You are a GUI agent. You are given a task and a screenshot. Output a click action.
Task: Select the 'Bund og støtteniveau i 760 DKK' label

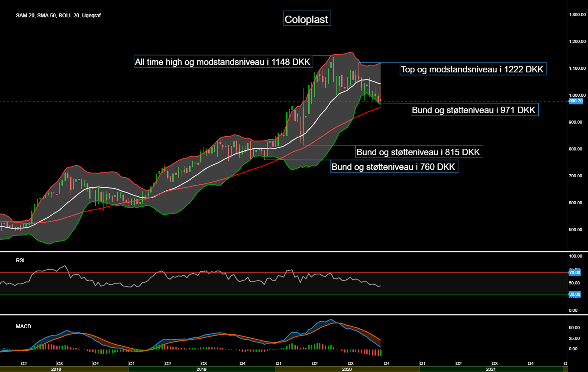[394, 166]
